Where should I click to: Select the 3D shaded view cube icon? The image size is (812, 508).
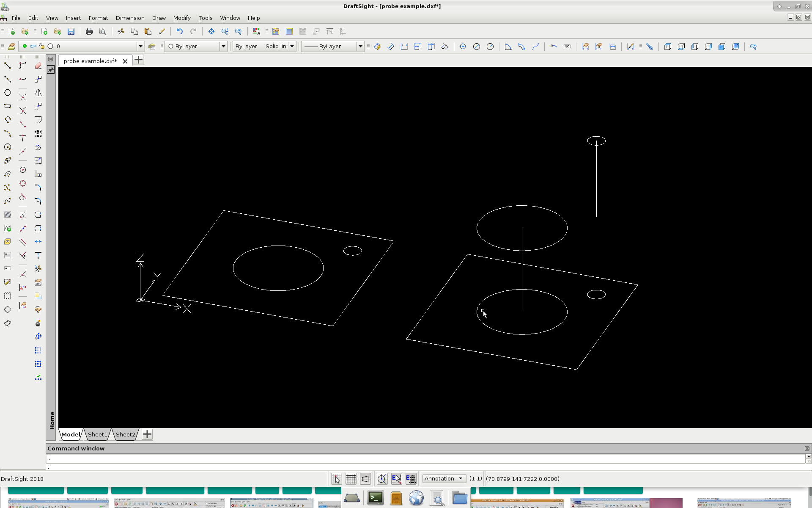[722, 47]
